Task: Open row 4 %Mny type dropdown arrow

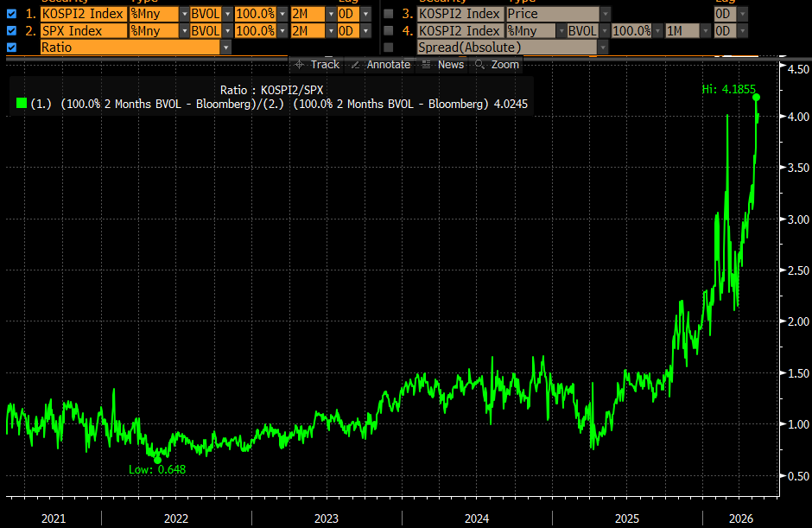Action: point(561,31)
